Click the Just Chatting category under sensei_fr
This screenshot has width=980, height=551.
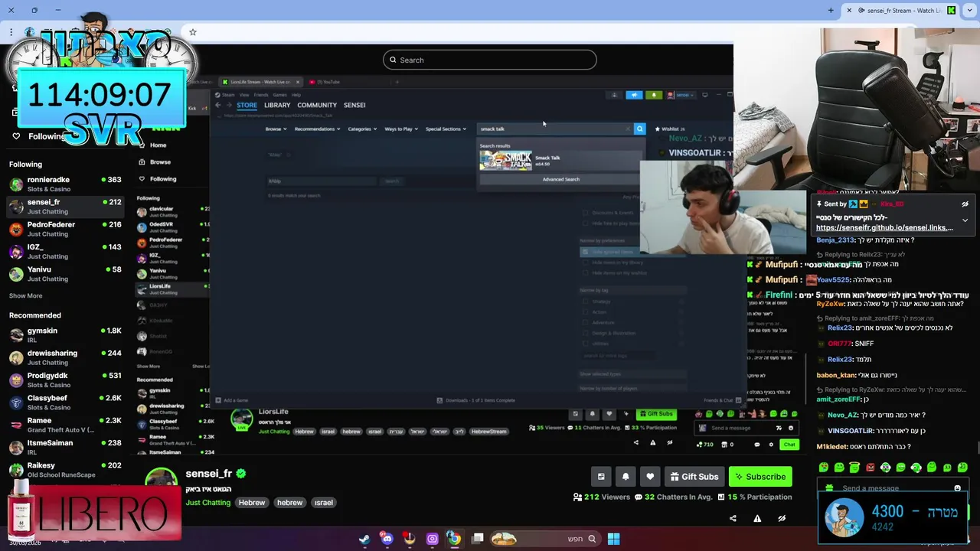pos(208,503)
